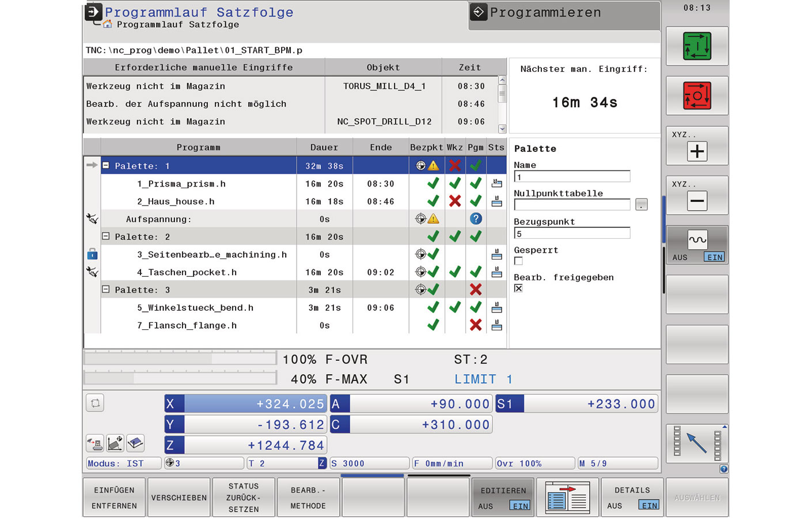Click the status icon for 7_Flansch_flange.h
The height and width of the screenshot is (518, 812).
(496, 326)
